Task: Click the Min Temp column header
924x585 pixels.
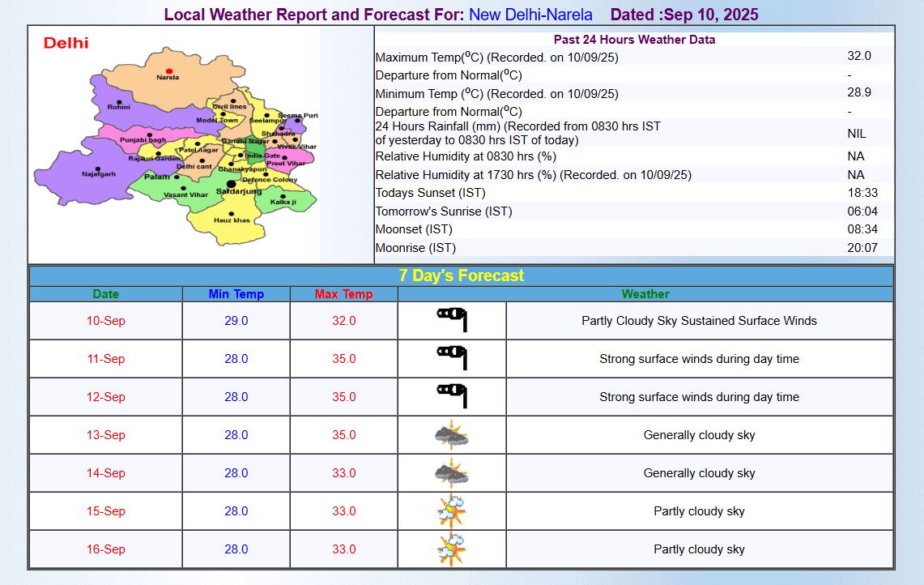Action: [236, 293]
